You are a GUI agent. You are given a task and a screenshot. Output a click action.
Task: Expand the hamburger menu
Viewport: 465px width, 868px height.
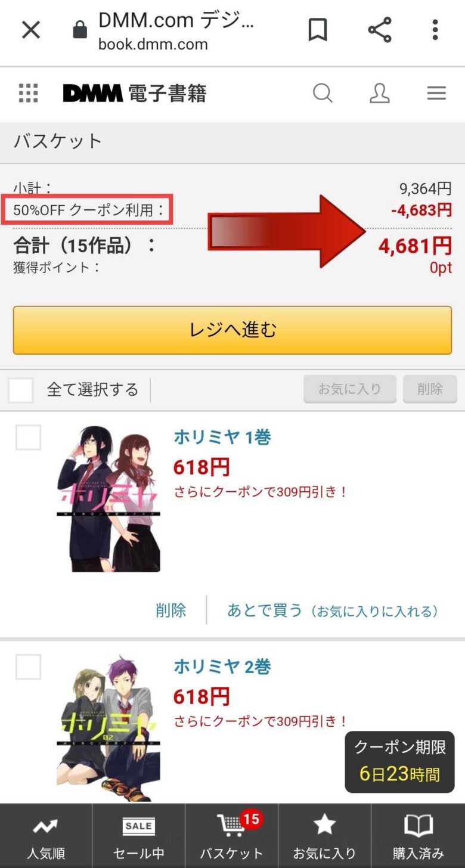tap(436, 93)
